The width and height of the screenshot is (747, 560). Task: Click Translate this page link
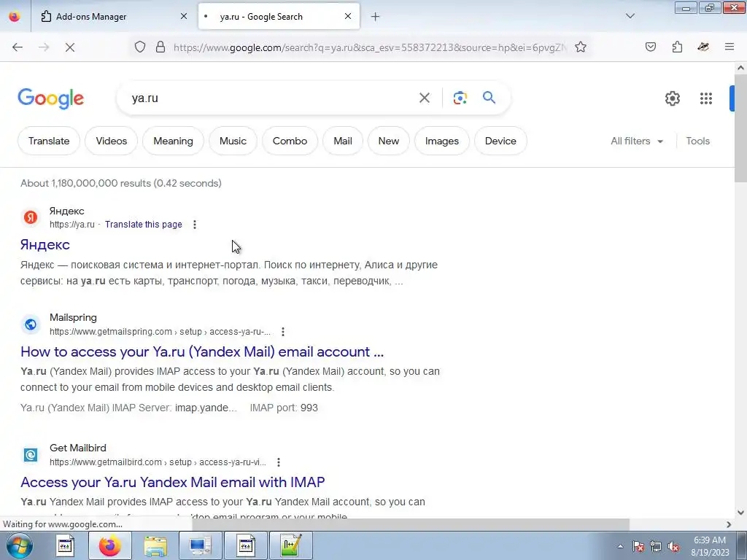tap(144, 225)
